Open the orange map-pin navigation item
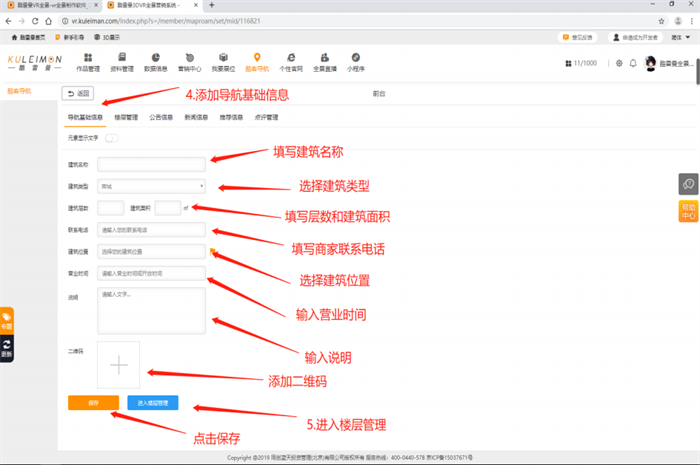The width and height of the screenshot is (700, 465). [257, 62]
